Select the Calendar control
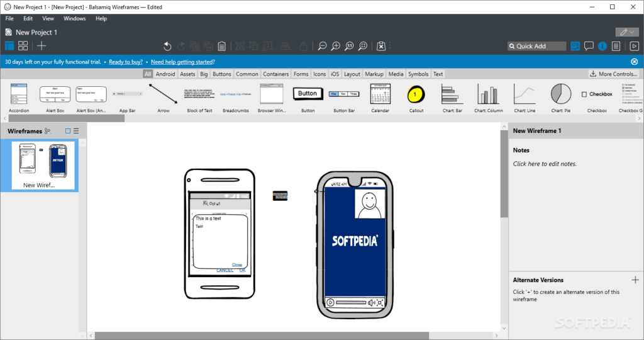Screen dimensions: 644x340 [x=380, y=98]
